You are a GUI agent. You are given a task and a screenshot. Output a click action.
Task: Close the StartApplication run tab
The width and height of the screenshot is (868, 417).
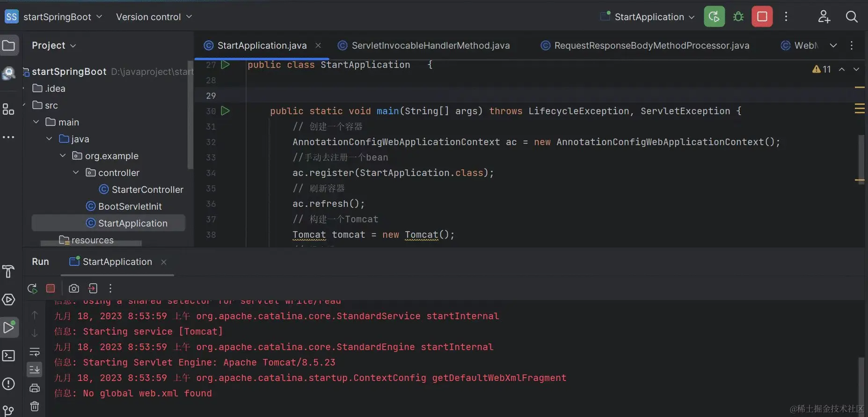[x=164, y=262]
